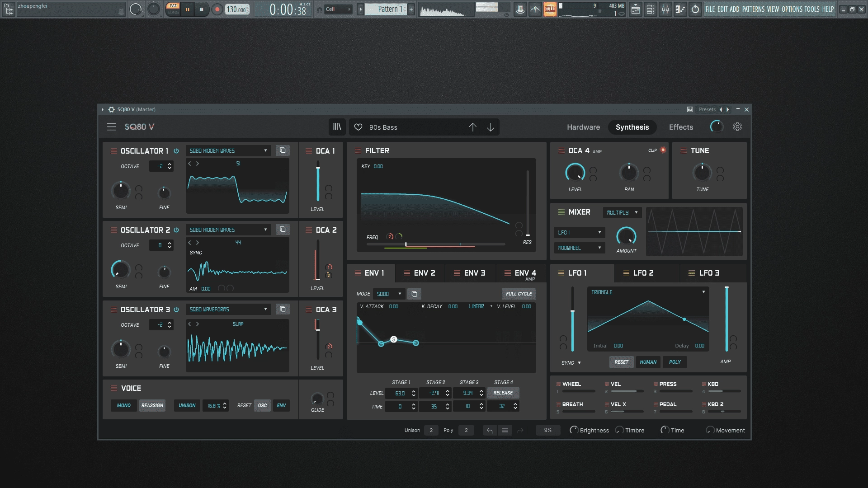The height and width of the screenshot is (488, 868).
Task: Click the undo arrow in bottom bar
Action: [x=490, y=431]
